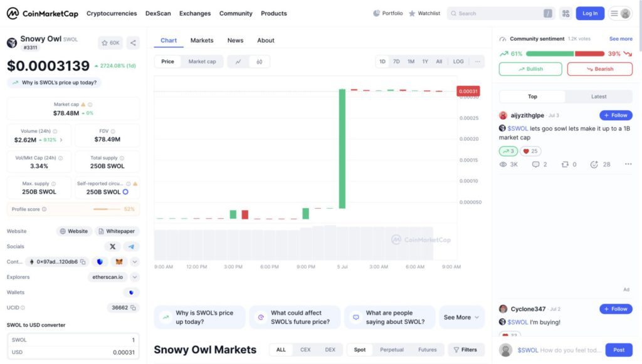Screen dimensions: 642x364
Task: Open the Filters for markets
Action: tap(466, 350)
